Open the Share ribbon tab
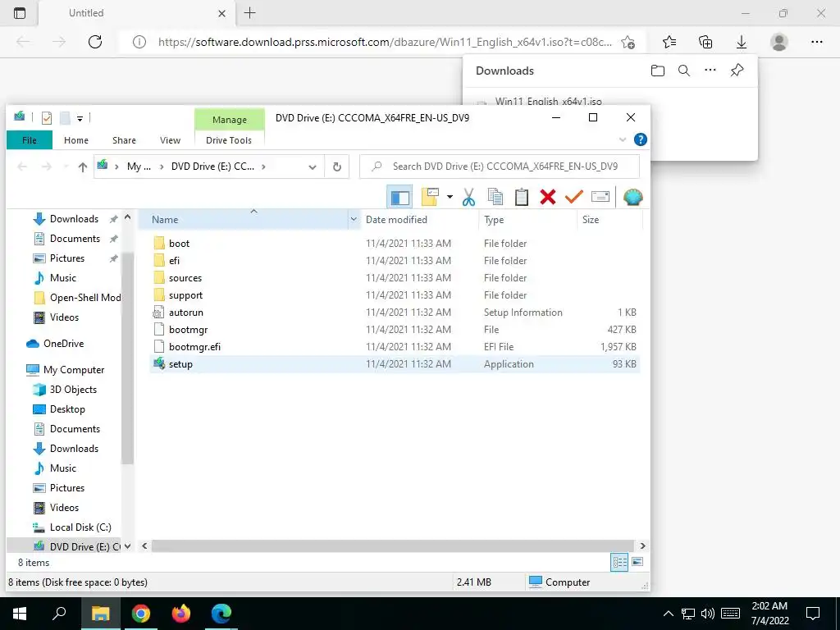This screenshot has height=630, width=840. click(124, 139)
